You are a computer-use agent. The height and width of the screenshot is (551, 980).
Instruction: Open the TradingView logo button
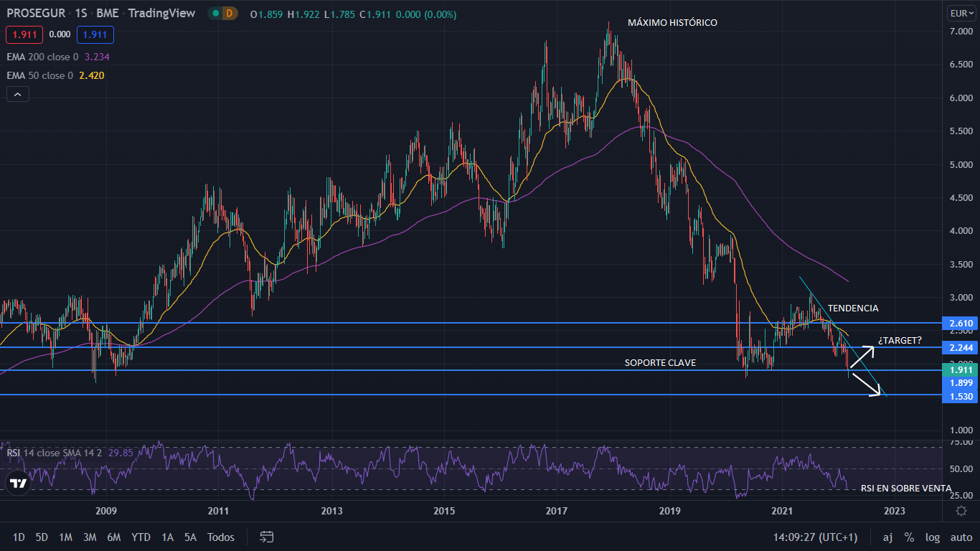(x=19, y=483)
